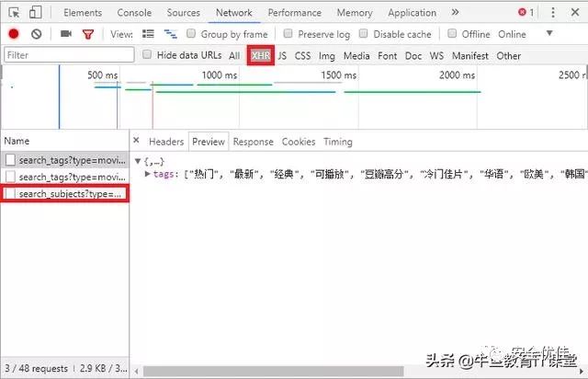Filter requests by WS
Screen dimensions: 588x379
point(437,55)
